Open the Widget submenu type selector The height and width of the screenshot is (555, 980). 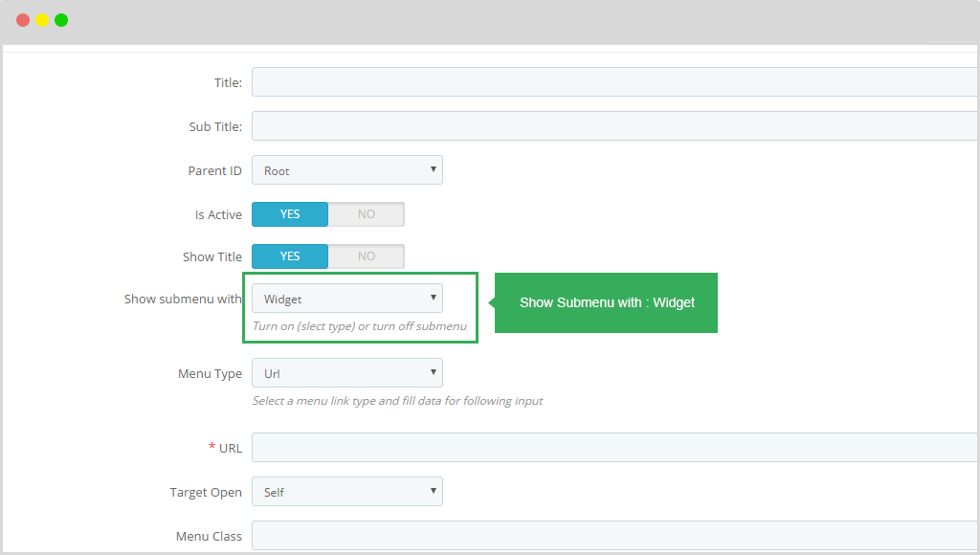pyautogui.click(x=346, y=299)
